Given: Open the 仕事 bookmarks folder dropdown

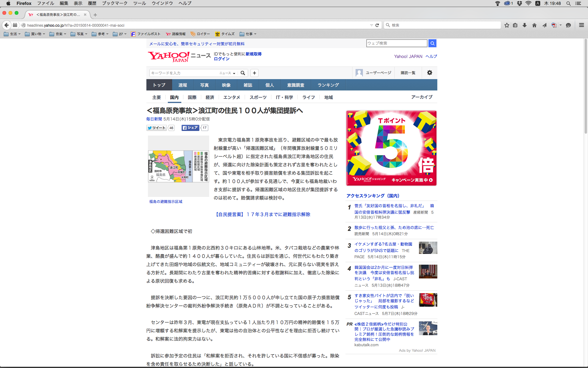Looking at the screenshot, I should 248,34.
